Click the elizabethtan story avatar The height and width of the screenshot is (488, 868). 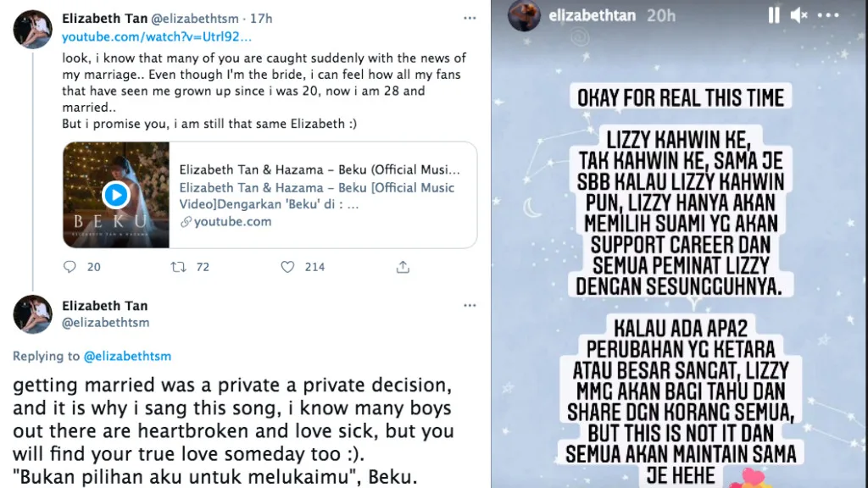point(525,14)
